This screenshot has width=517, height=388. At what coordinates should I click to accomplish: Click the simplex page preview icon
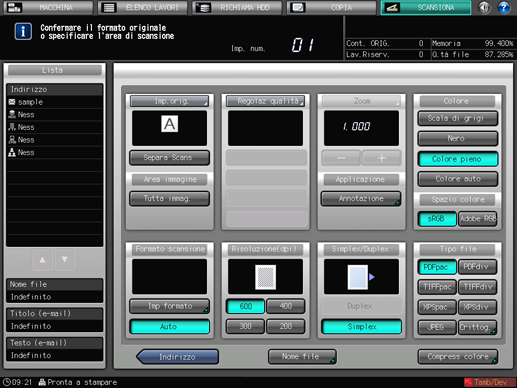[x=361, y=276]
